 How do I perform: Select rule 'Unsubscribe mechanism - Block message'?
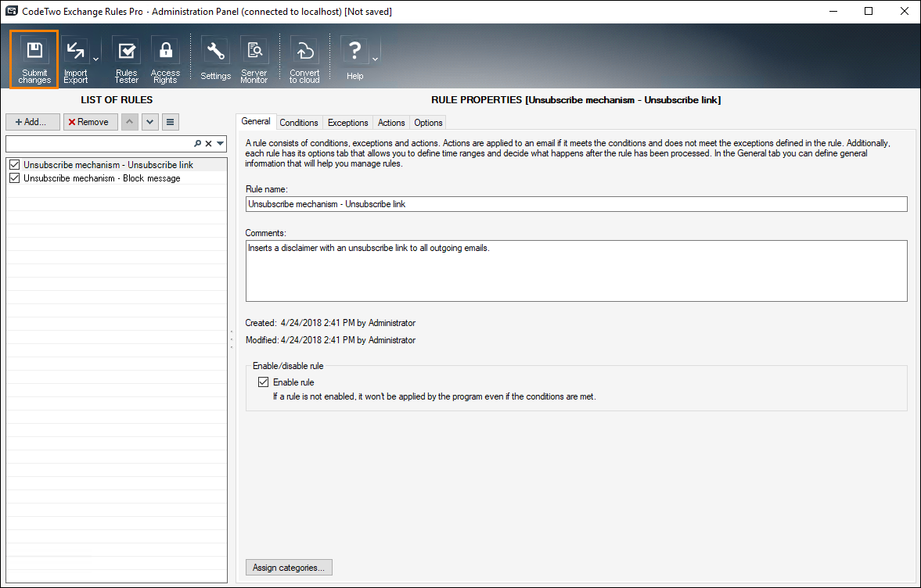coord(117,177)
